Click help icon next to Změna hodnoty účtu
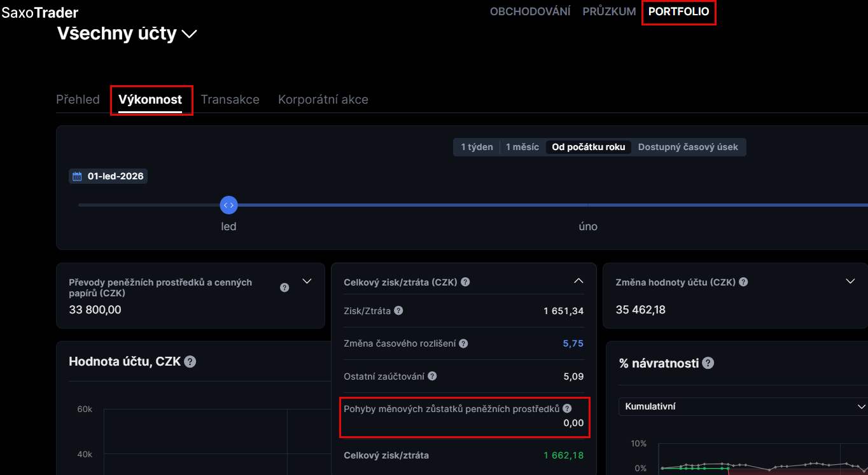The image size is (868, 475). point(743,282)
